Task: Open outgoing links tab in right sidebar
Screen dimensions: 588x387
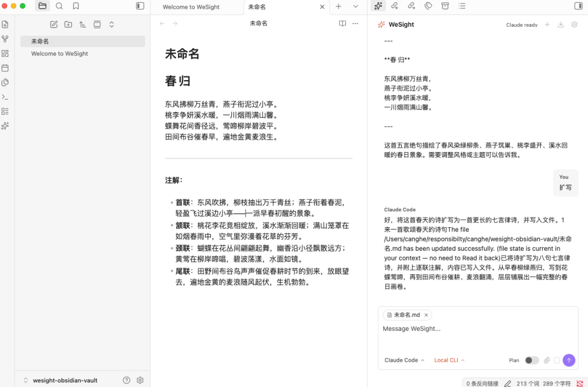Action: [412, 5]
